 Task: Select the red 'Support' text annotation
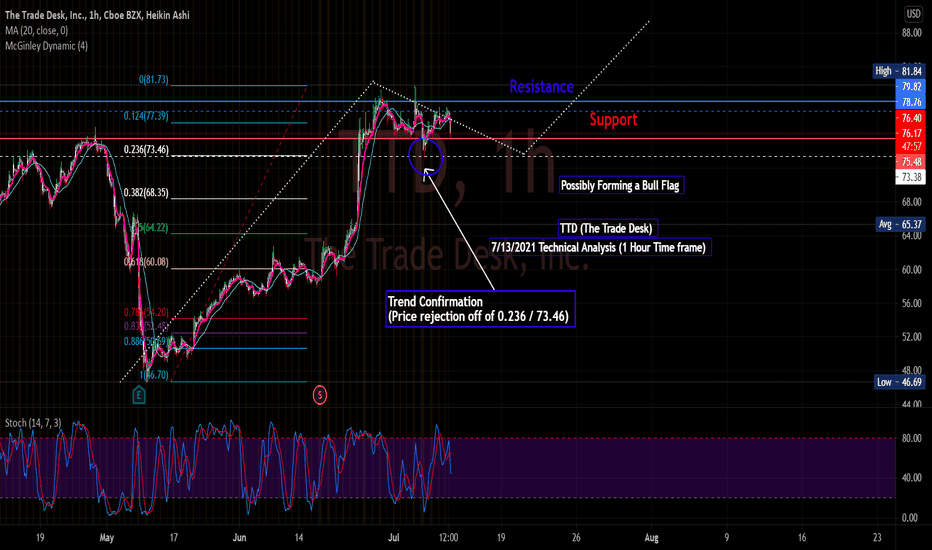click(x=613, y=120)
